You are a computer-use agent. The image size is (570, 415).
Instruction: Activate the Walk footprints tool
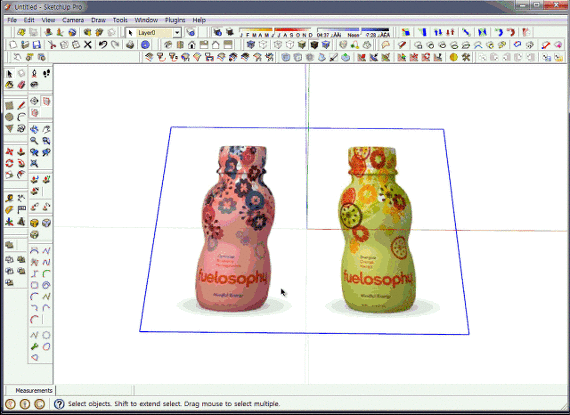(x=46, y=74)
